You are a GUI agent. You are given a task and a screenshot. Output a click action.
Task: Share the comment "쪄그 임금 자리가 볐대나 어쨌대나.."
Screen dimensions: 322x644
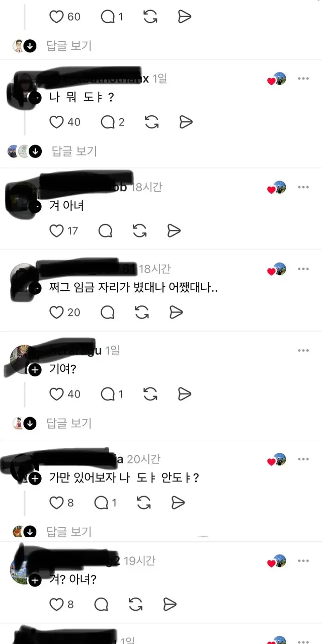[x=176, y=312]
